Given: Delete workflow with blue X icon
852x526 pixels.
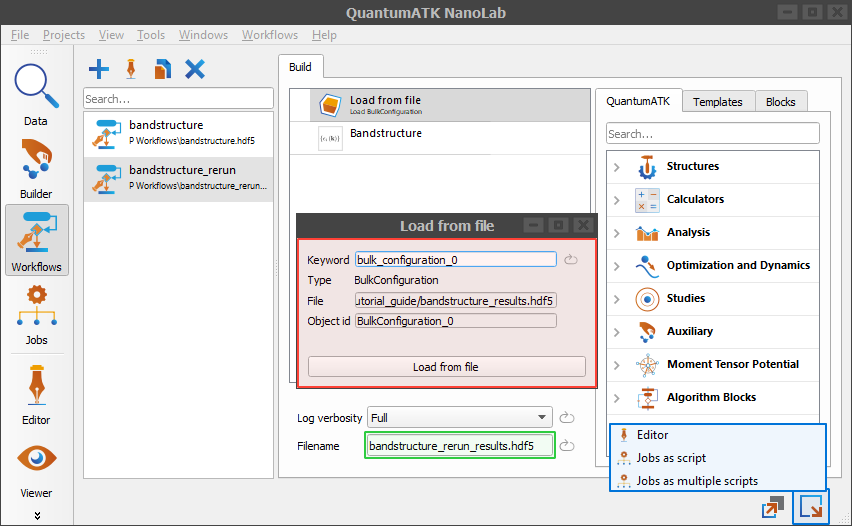Looking at the screenshot, I should pos(195,69).
